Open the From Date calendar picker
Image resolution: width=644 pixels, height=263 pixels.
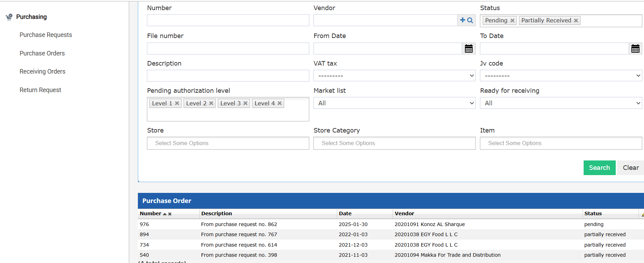pos(469,48)
